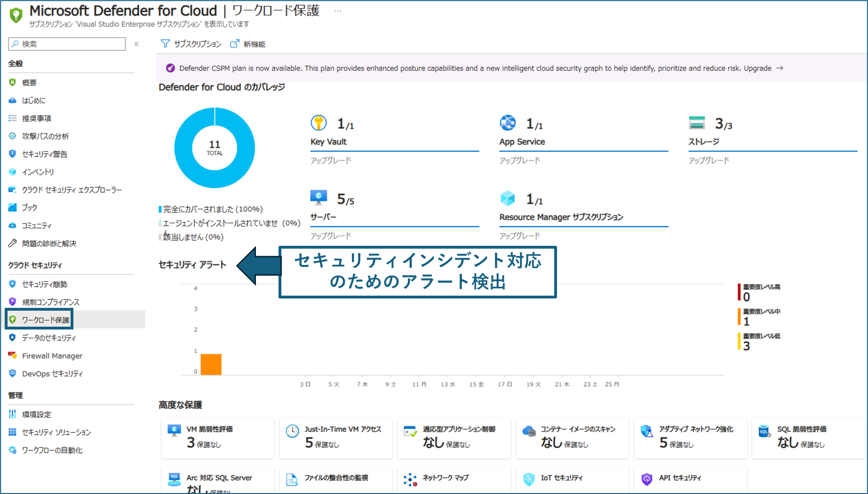Click the データのセキュリティ icon
This screenshot has width=868, height=494.
click(13, 337)
